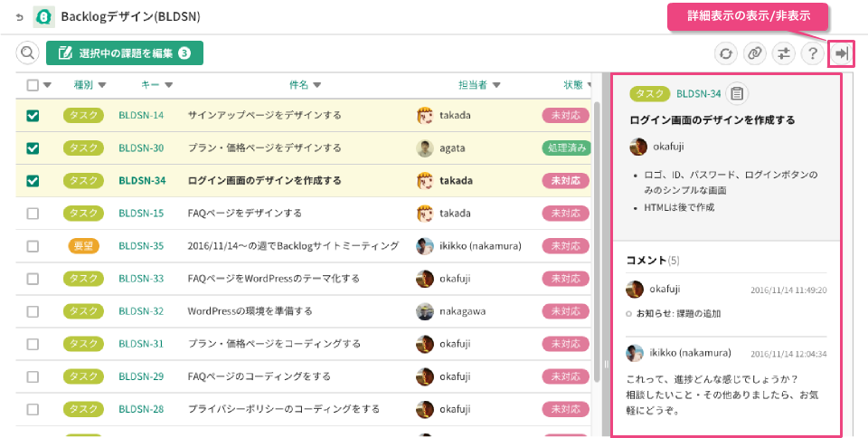Open issue link BLDSN-14
The image size is (868, 438).
(x=141, y=116)
